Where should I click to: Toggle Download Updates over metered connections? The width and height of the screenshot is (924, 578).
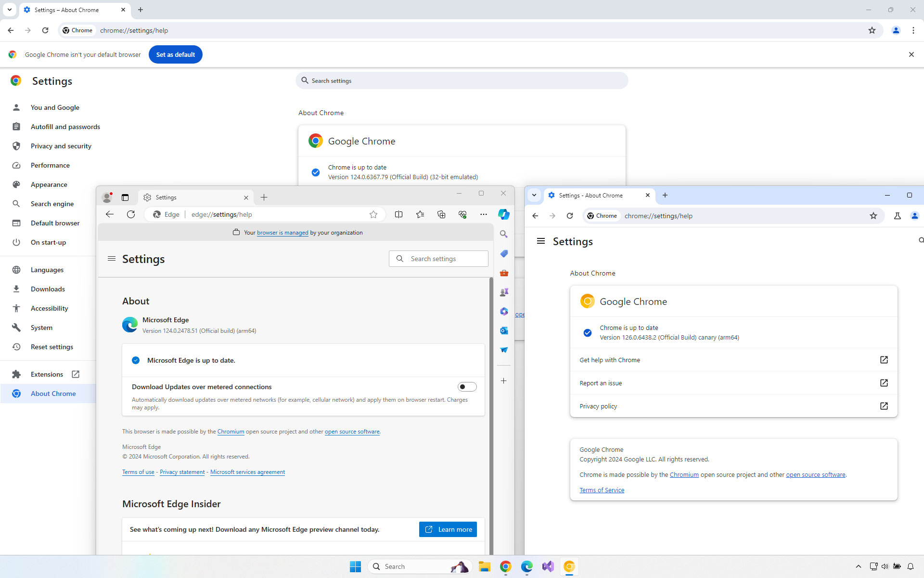pyautogui.click(x=467, y=387)
